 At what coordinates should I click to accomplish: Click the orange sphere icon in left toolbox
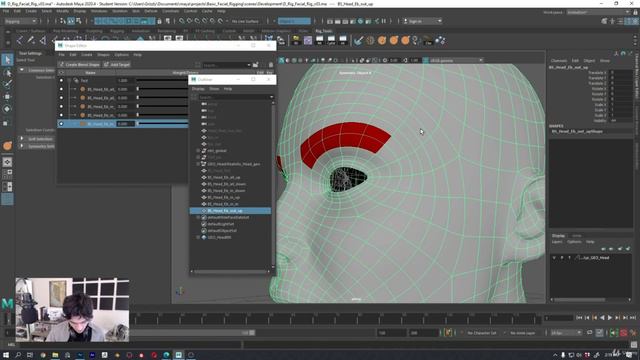7,146
